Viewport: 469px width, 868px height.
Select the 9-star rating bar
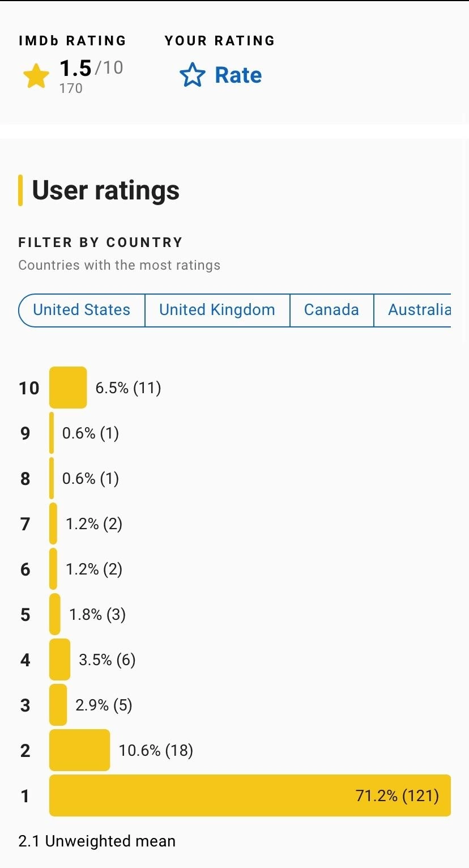tap(52, 433)
